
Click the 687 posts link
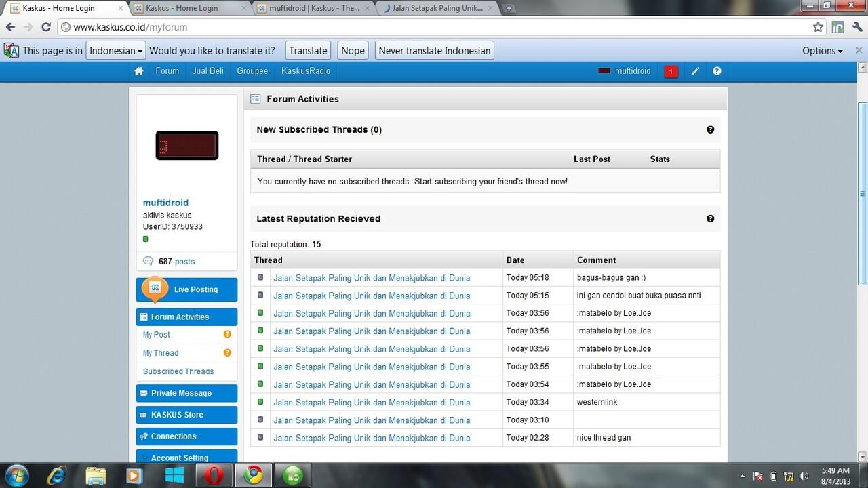point(176,262)
